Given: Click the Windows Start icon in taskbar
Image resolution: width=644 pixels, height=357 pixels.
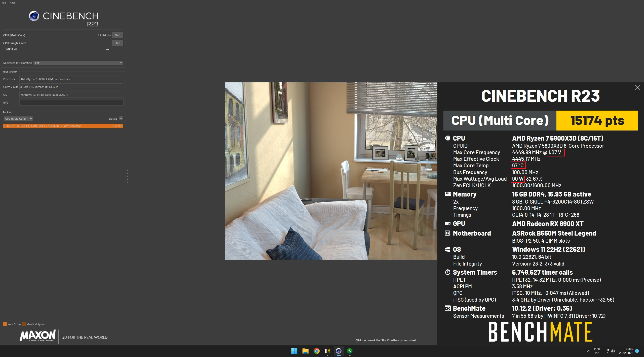Looking at the screenshot, I should (x=294, y=351).
